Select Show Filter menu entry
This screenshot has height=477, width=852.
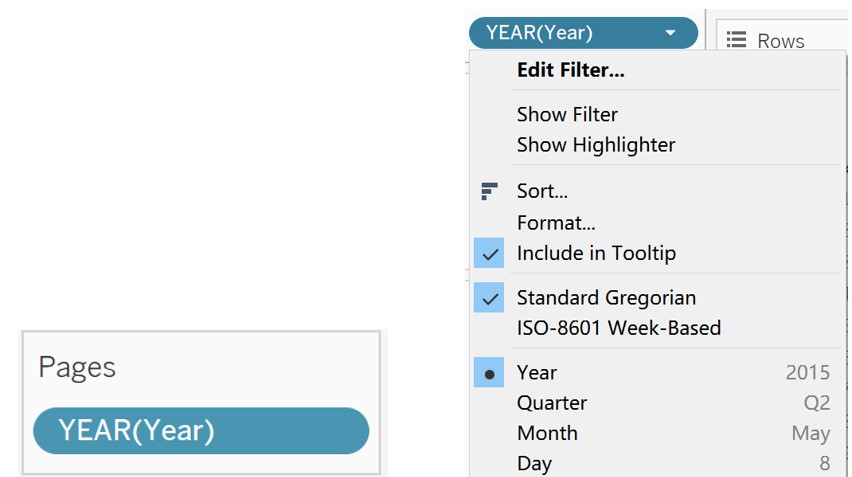(x=567, y=115)
